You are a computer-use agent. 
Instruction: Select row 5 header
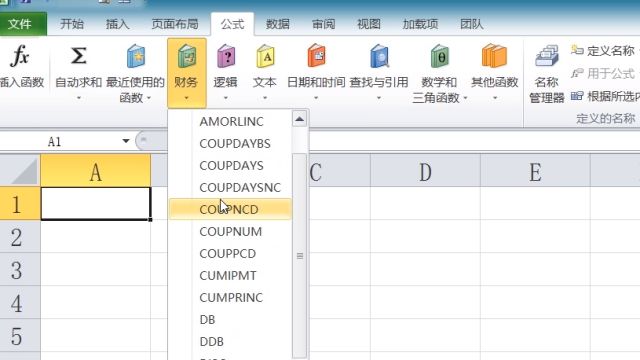click(x=20, y=336)
